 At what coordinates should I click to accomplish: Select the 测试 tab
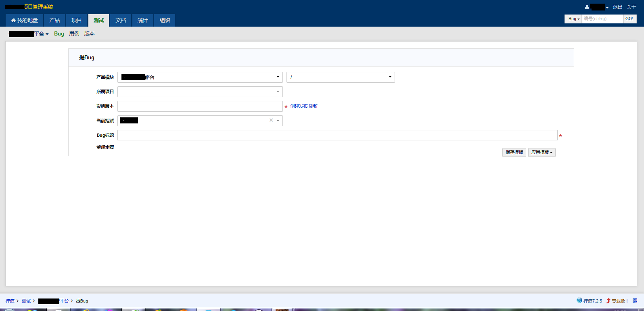[x=99, y=20]
